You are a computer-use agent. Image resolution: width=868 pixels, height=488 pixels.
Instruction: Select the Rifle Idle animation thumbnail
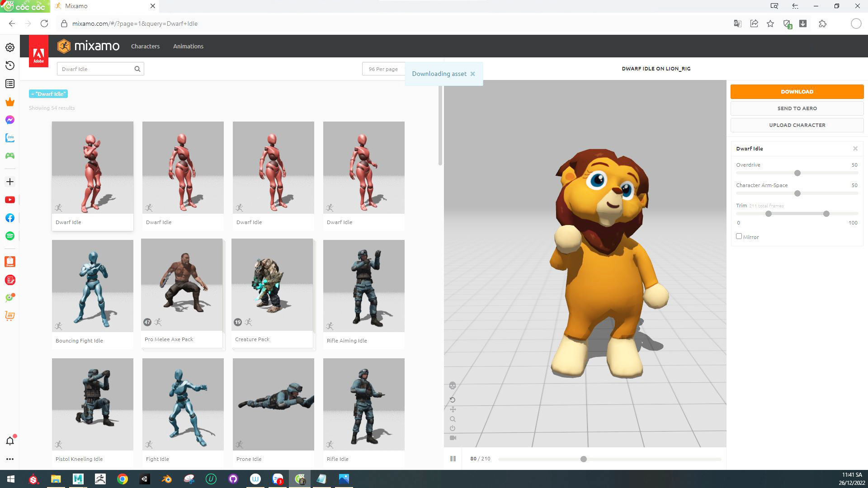(x=364, y=404)
